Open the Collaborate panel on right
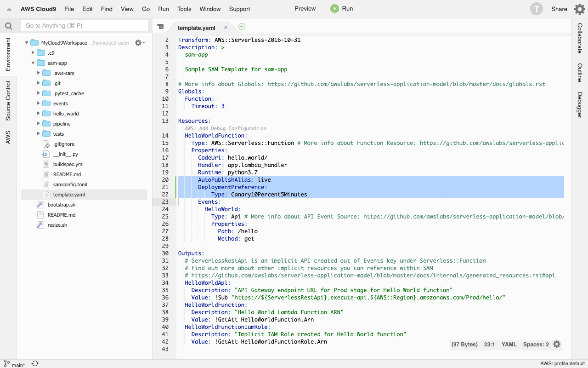 [580, 38]
